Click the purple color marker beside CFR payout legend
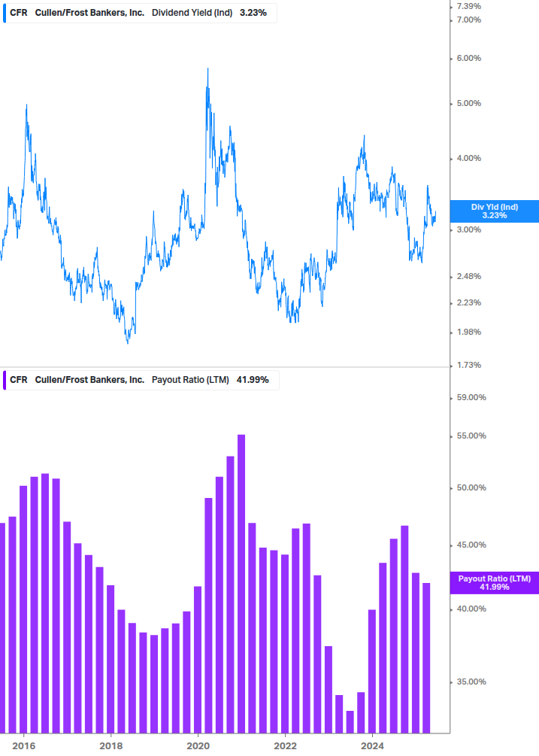This screenshot has width=539, height=756. [x=5, y=380]
